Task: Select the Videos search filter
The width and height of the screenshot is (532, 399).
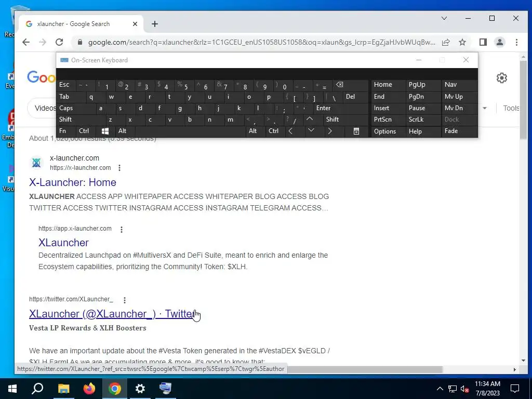Action: pyautogui.click(x=45, y=108)
